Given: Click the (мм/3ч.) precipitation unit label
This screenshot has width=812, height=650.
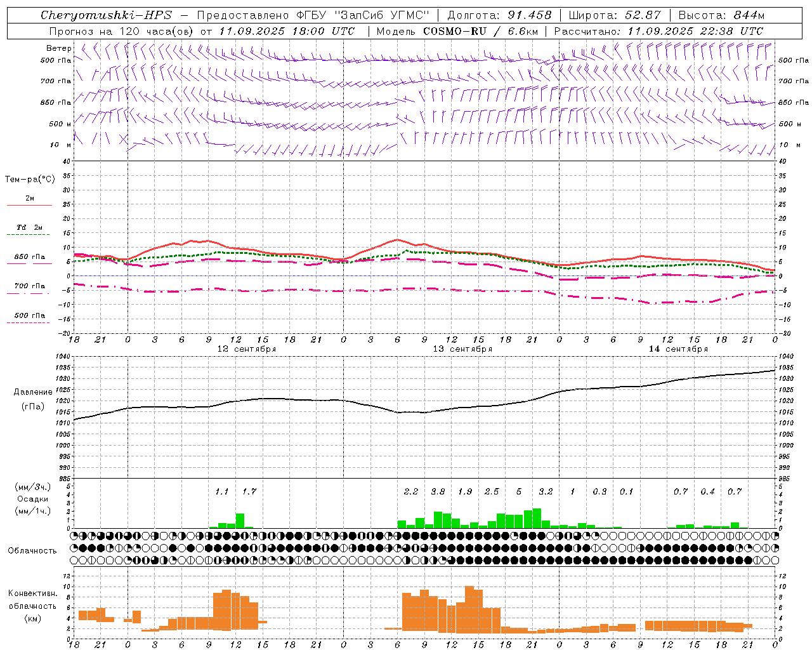Looking at the screenshot, I should (x=32, y=487).
